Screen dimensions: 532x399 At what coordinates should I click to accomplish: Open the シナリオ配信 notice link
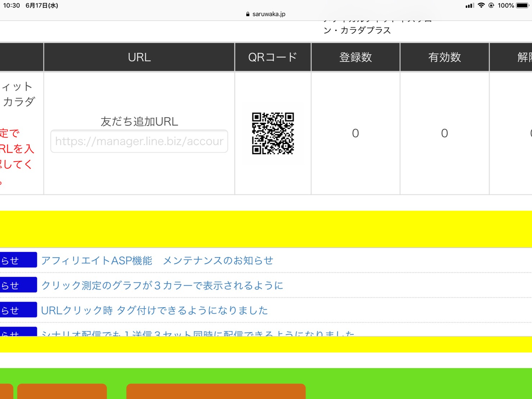[x=198, y=333]
